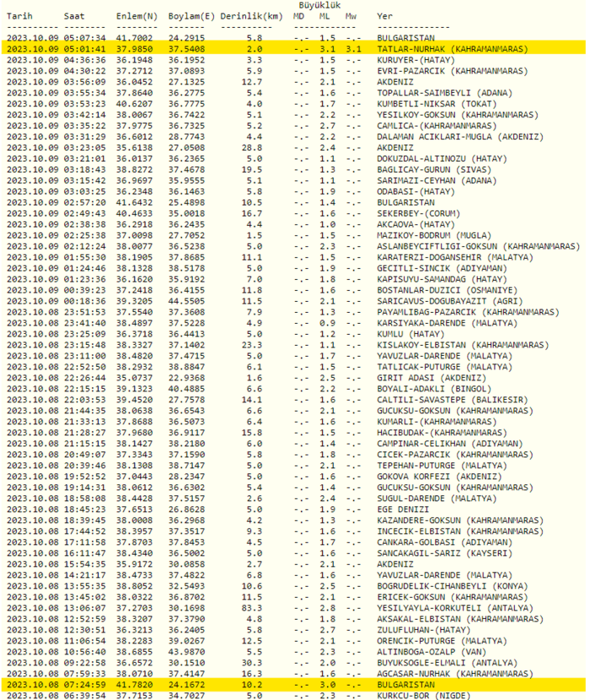Click ERICEK-GOKSUN (KAHRAMANMARAS) location
This screenshot has width=590, height=700.
pyautogui.click(x=452, y=597)
